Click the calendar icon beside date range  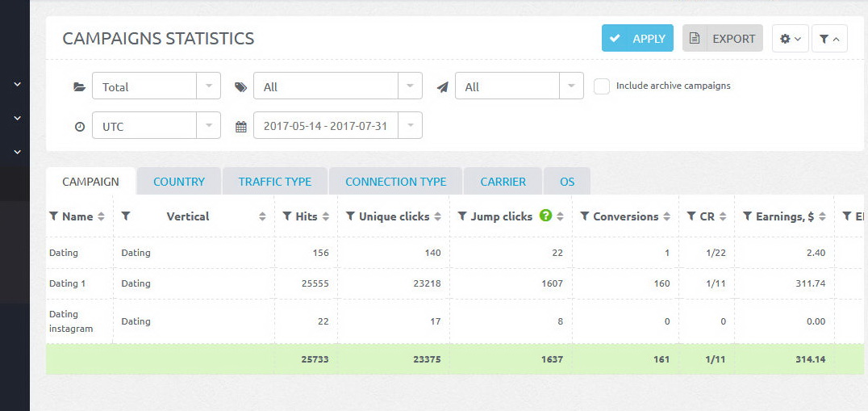coord(241,127)
